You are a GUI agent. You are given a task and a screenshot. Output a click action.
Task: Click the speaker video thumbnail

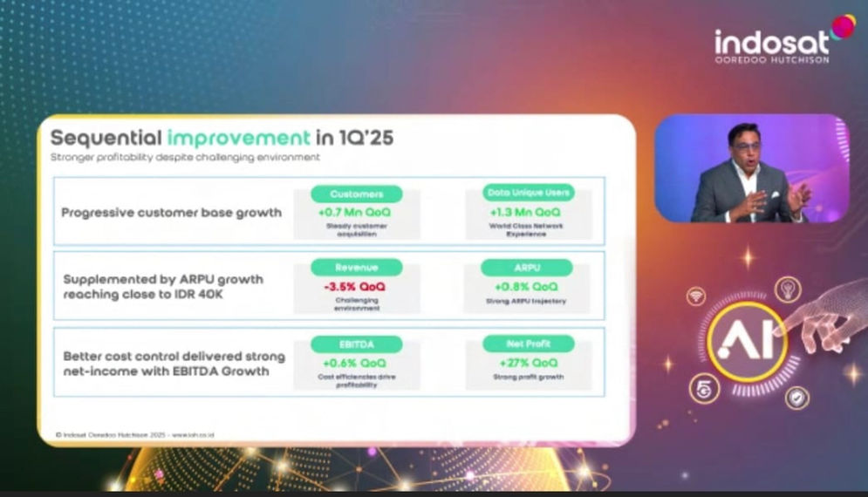(751, 169)
